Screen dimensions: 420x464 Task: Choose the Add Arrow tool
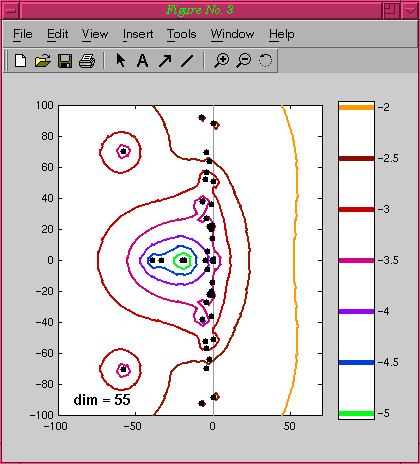pos(165,61)
